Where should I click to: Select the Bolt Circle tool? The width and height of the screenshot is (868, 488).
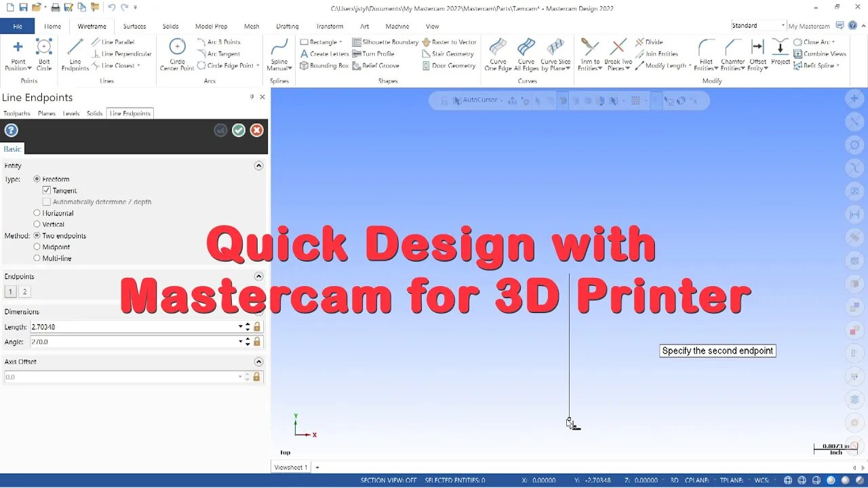point(44,54)
